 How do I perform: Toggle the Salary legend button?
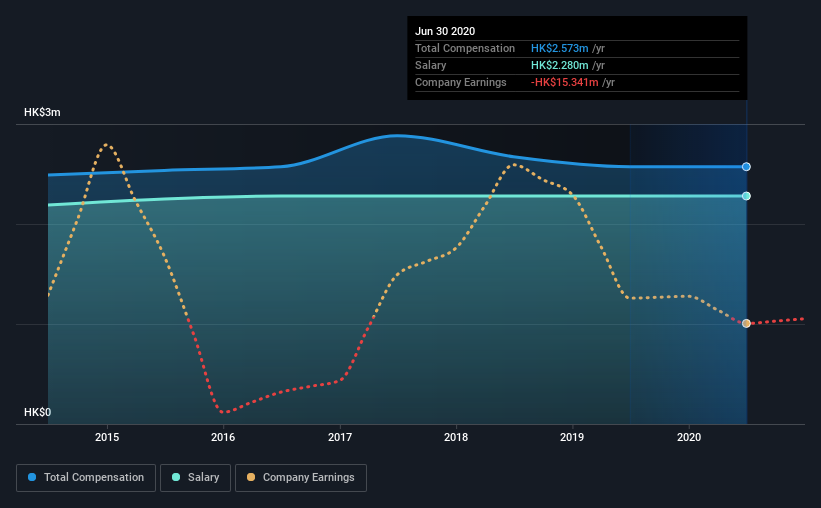coord(195,478)
